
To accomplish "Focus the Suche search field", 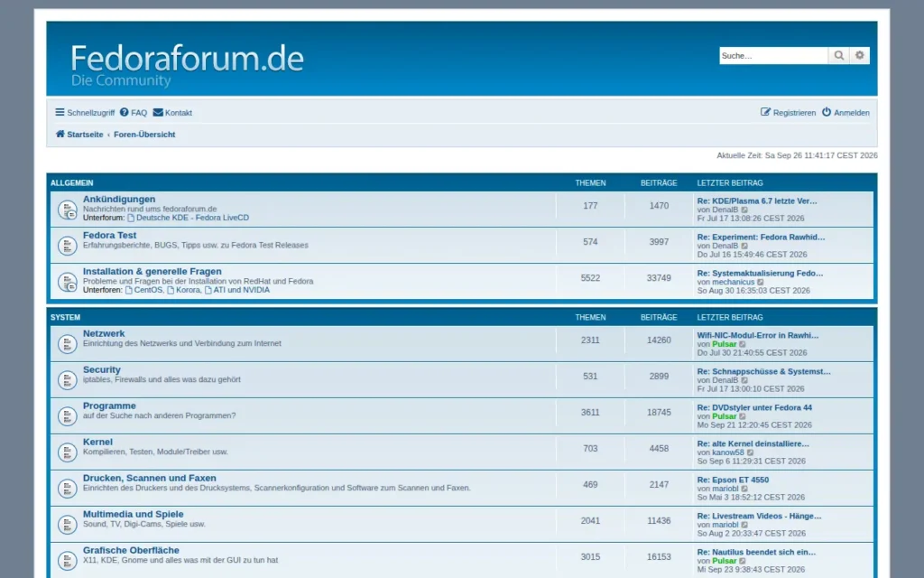I will pyautogui.click(x=773, y=55).
